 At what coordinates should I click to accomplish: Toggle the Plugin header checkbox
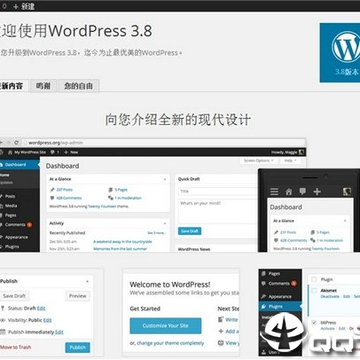[x=314, y=279]
